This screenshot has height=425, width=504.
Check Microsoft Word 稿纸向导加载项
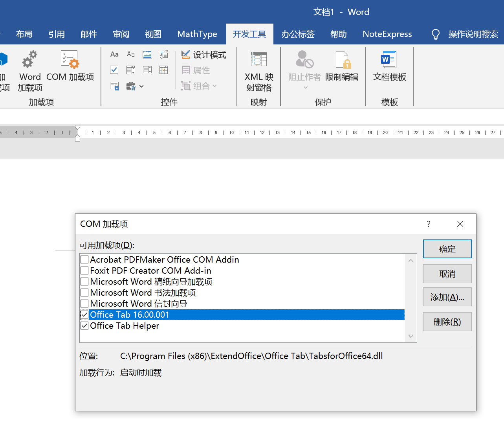click(84, 281)
